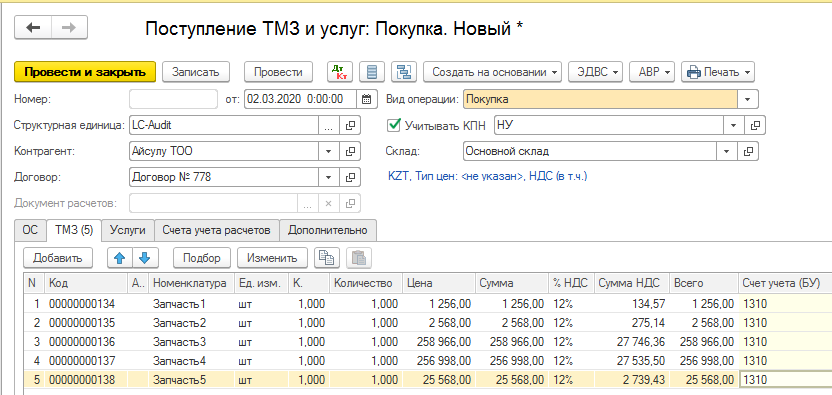Viewport: 832px width, 395px height.
Task: Expand the Склад dropdown arrow
Action: coord(727,151)
